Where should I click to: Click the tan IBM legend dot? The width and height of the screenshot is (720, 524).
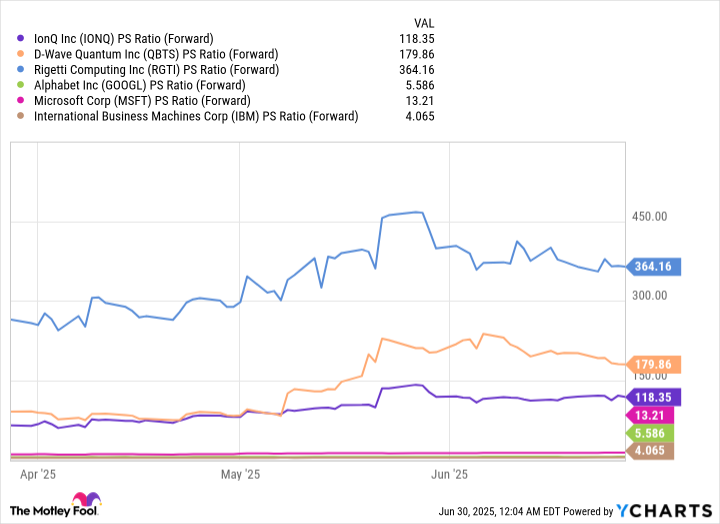click(21, 116)
